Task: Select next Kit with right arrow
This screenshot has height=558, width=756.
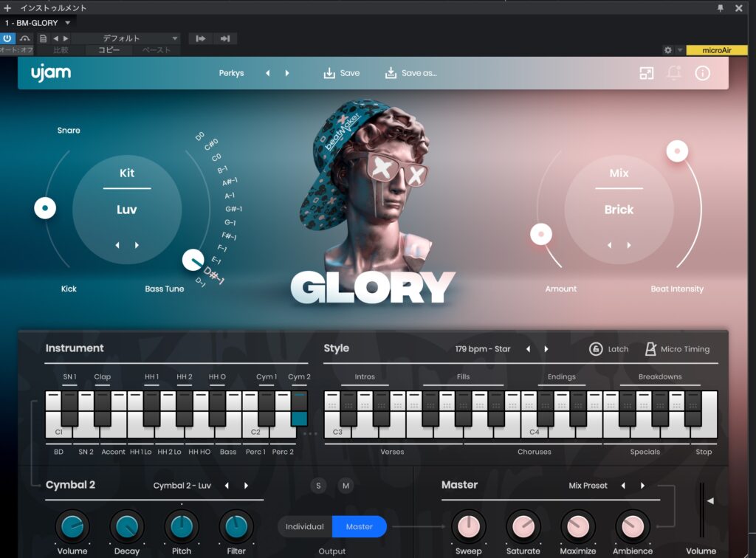Action: point(137,245)
